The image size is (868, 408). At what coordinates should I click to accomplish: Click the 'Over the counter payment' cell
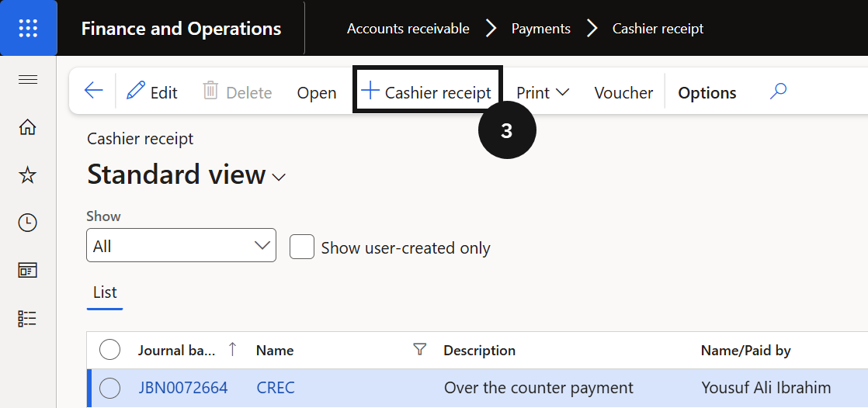tap(539, 388)
